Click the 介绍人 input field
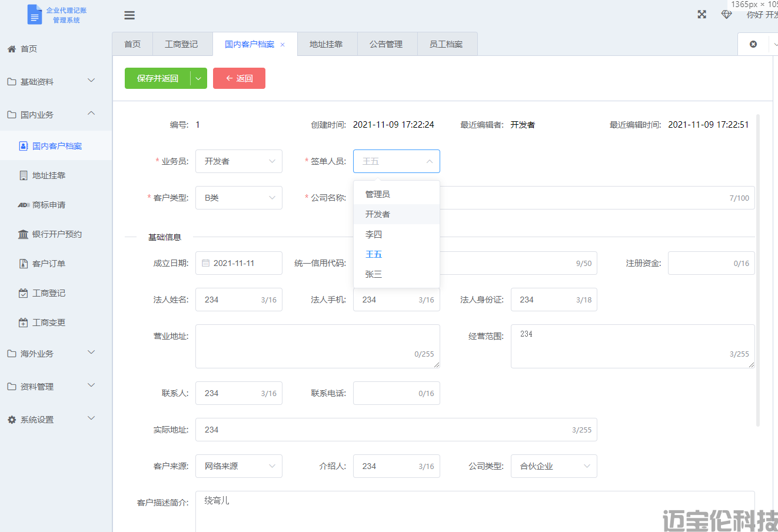Screen dimensions: 778x532 coord(397,466)
